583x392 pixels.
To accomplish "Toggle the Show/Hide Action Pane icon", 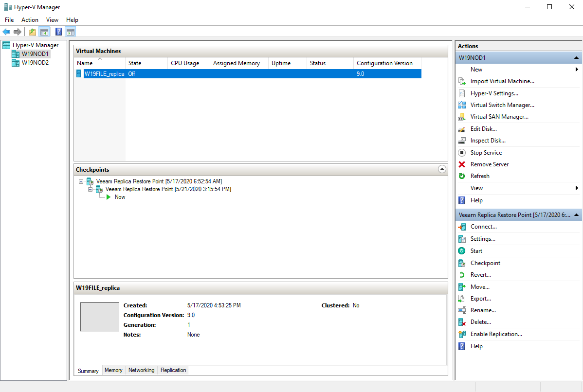I will (70, 32).
